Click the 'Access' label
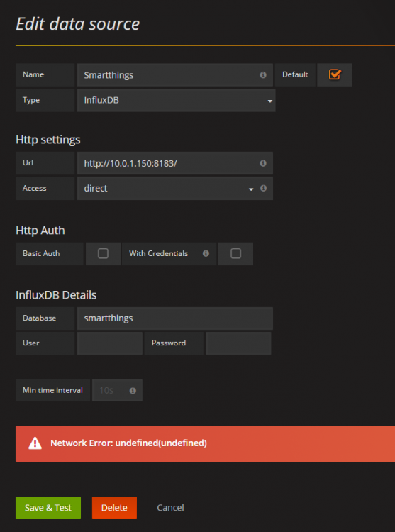Screen dimensions: 395x532 point(34,188)
